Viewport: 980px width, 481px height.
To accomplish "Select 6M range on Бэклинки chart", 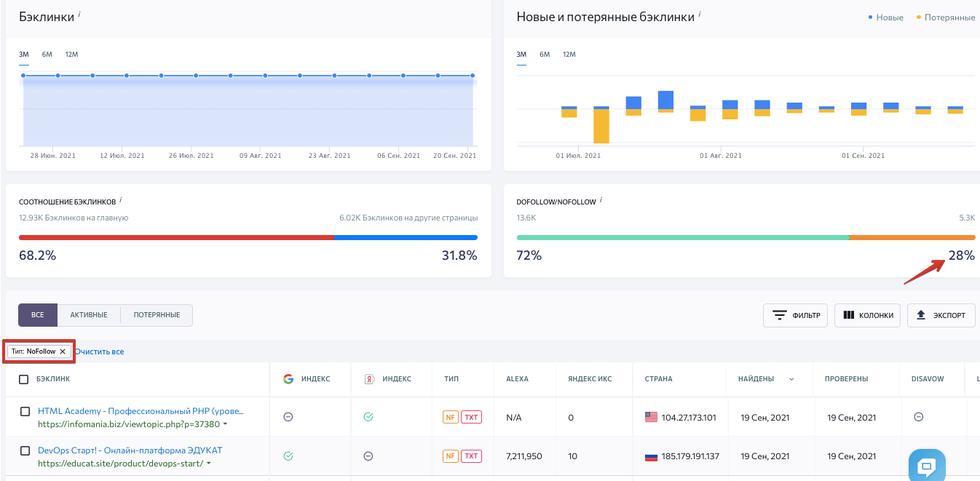I will pyautogui.click(x=47, y=55).
